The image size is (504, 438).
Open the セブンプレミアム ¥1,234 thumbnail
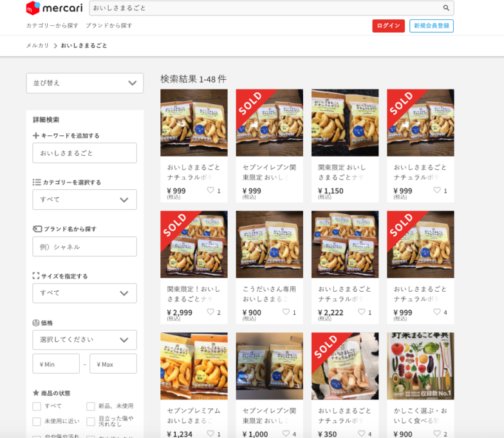pos(194,366)
